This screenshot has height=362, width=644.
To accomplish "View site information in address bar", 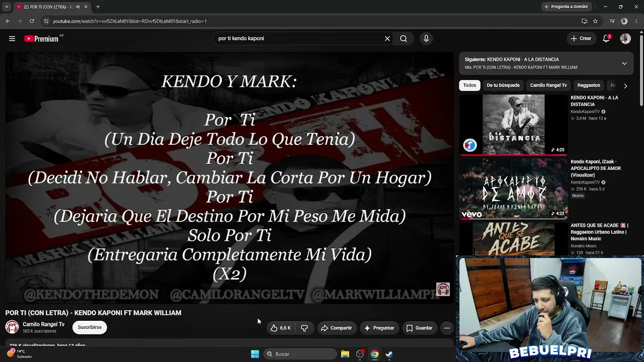I will [46, 21].
